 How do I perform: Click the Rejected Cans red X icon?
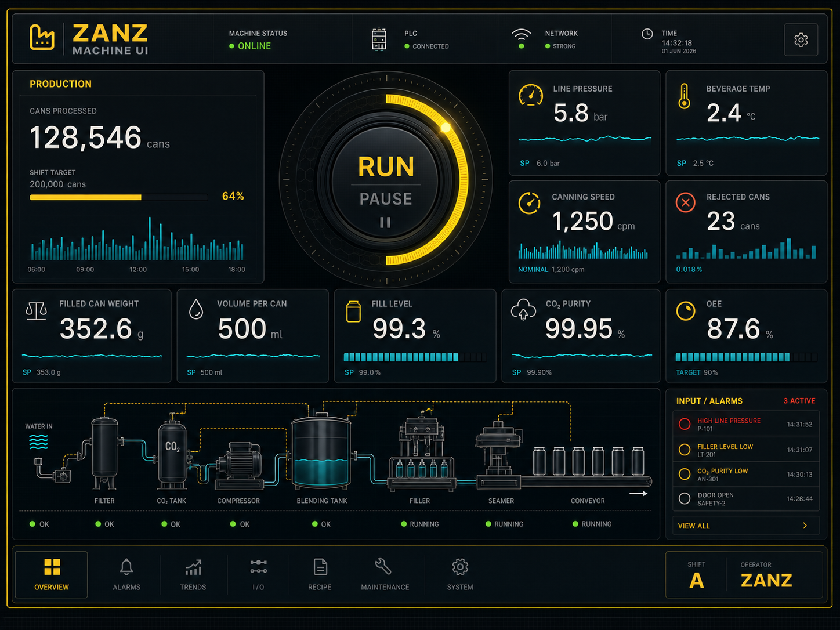pyautogui.click(x=686, y=202)
